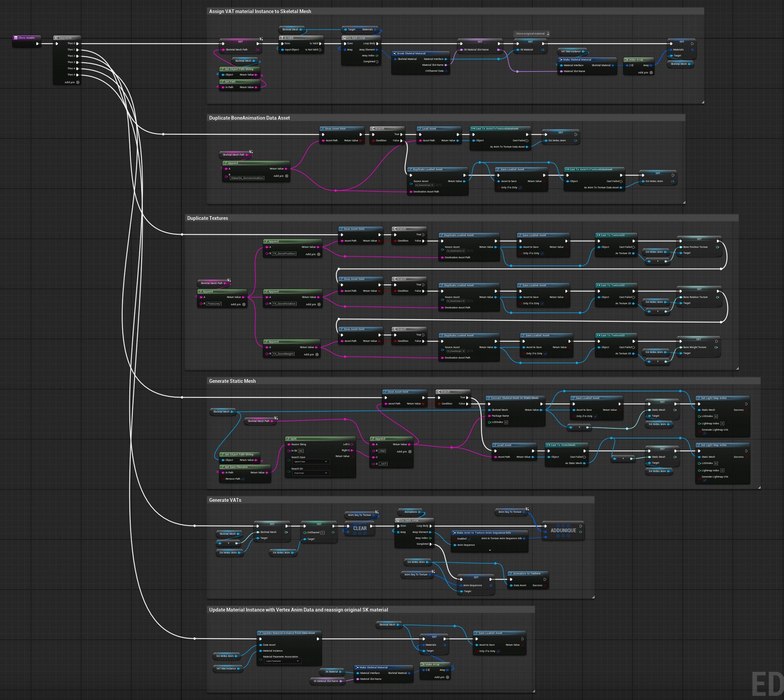Uncheck Generate Lightmap UVs on Set Light Map Index

pos(705,434)
